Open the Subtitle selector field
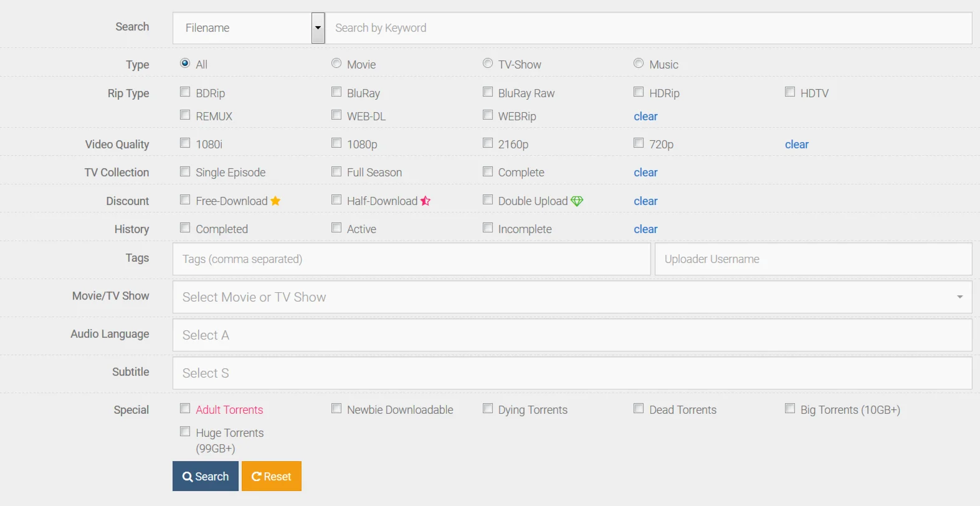This screenshot has width=980, height=506. coord(572,373)
